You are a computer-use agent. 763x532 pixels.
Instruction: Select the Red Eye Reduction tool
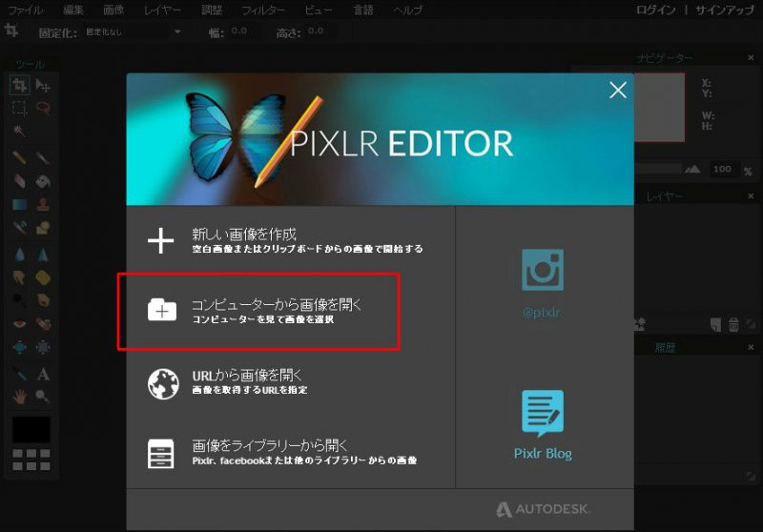click(19, 323)
